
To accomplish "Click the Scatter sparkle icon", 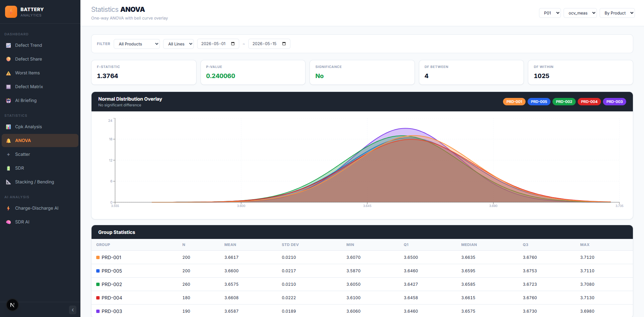I will [8, 154].
